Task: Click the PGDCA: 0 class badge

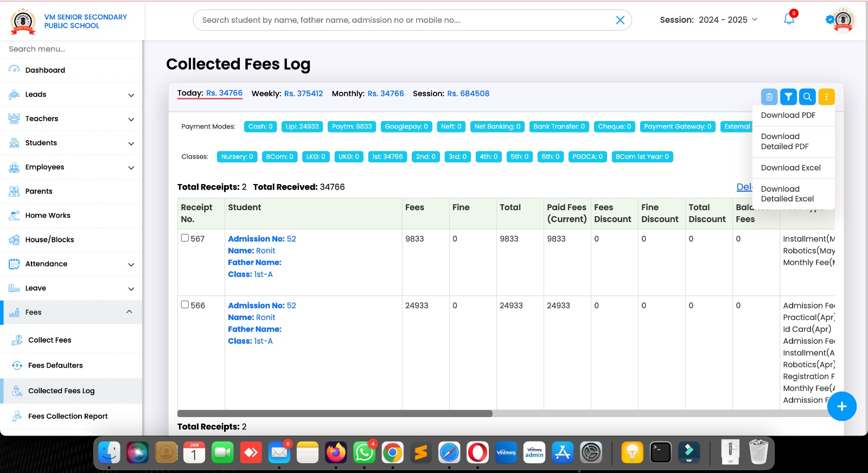Action: (588, 156)
